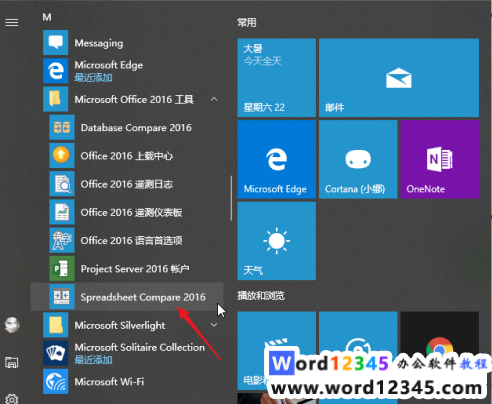The height and width of the screenshot is (404, 492).
Task: Click the Microsoft Wi-Fi icon
Action: tap(56, 381)
